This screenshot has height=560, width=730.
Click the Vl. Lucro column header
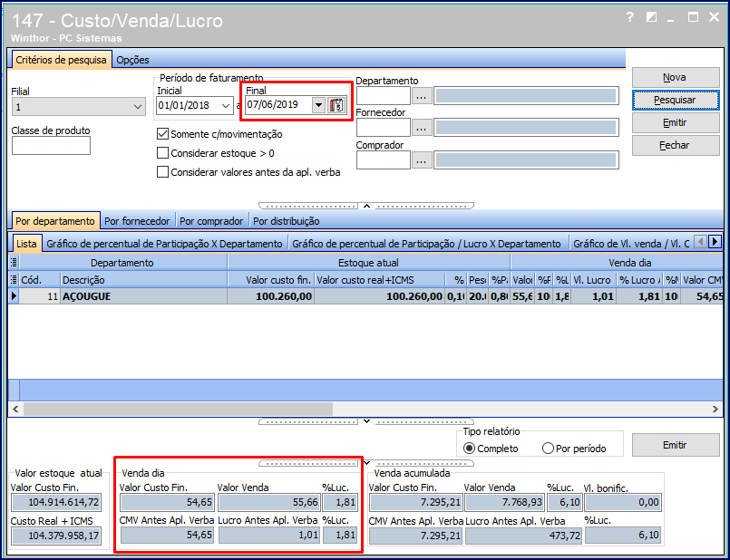point(594,280)
